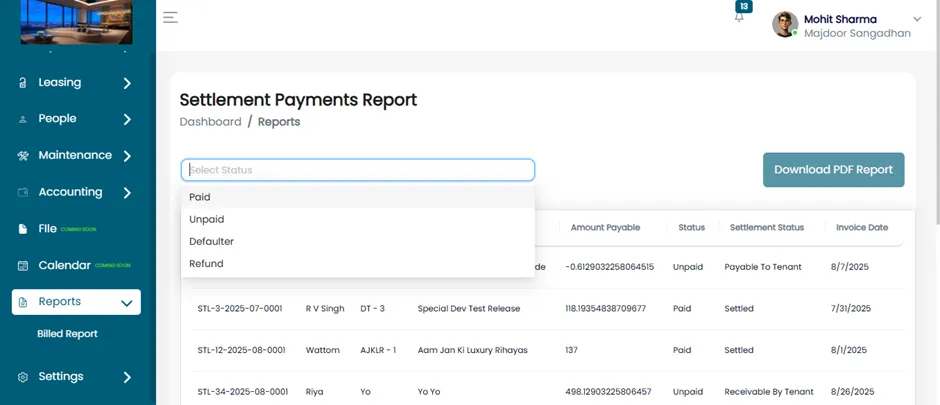Image resolution: width=940 pixels, height=405 pixels.
Task: Go to Dashboard breadcrumb link
Action: [210, 122]
